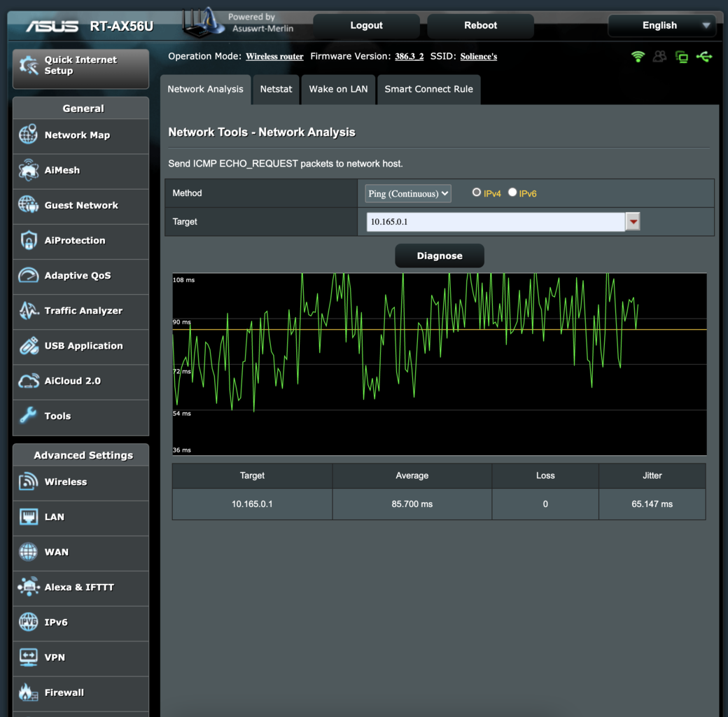
Task: Switch to the Wake on LAN tab
Action: (x=338, y=90)
